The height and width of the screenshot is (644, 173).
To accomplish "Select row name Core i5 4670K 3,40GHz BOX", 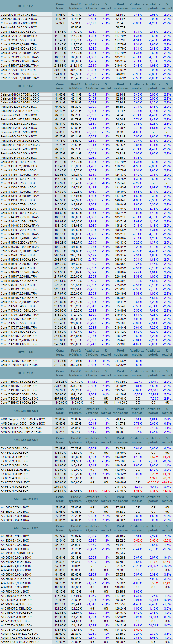I will click(x=19, y=281).
